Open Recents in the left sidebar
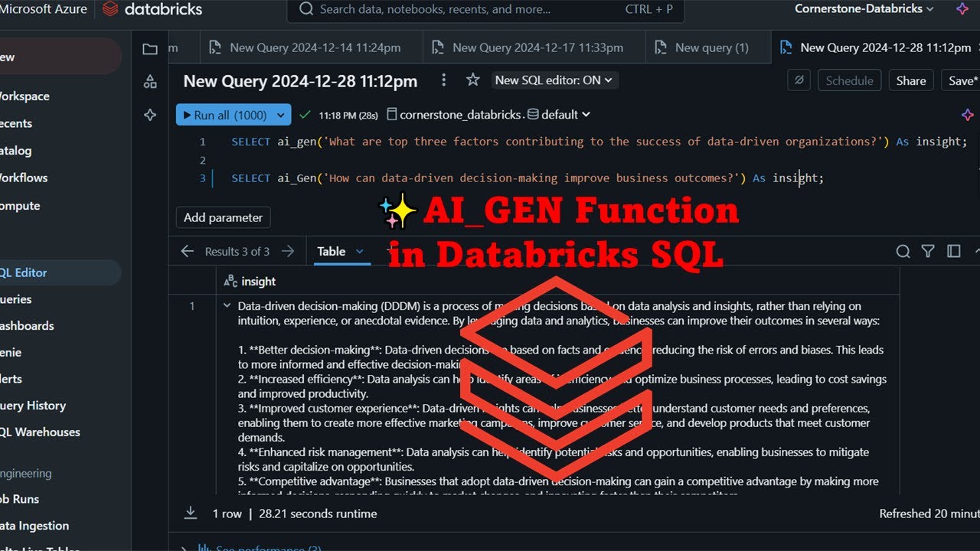Viewport: 980px width, 551px height. pyautogui.click(x=16, y=123)
